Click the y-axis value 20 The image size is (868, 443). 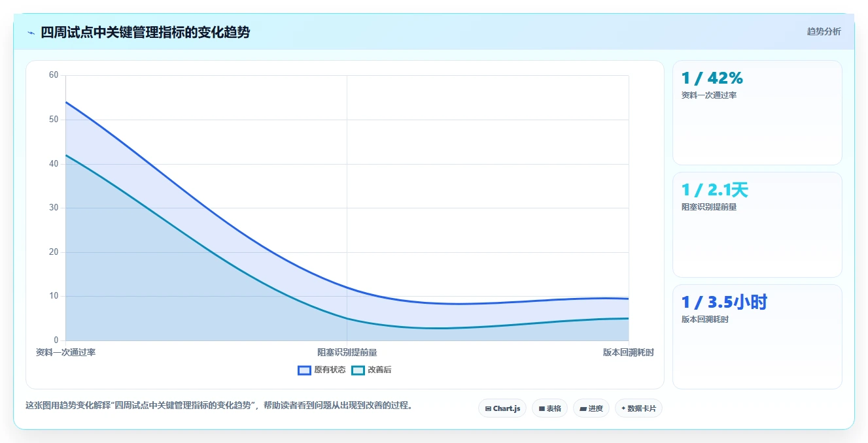(54, 252)
